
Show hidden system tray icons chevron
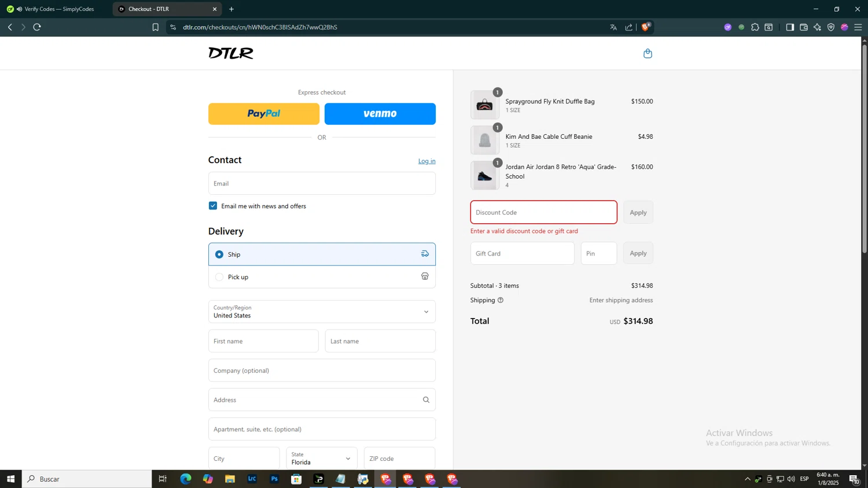coord(748,479)
